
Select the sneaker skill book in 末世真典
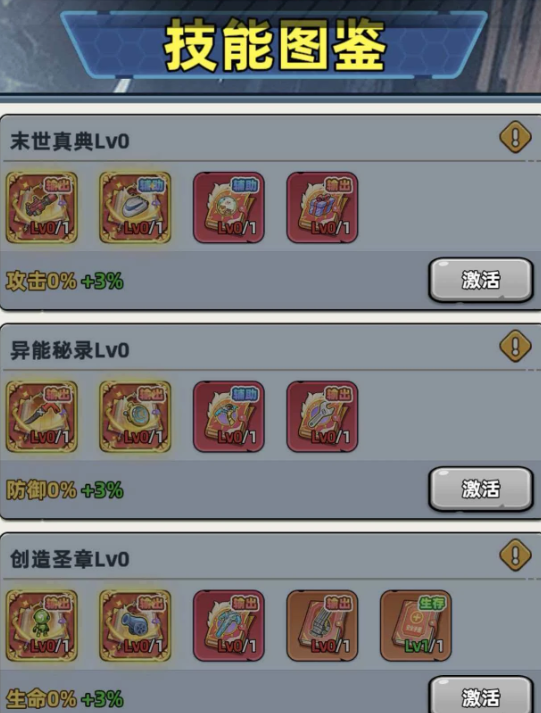[x=135, y=207]
